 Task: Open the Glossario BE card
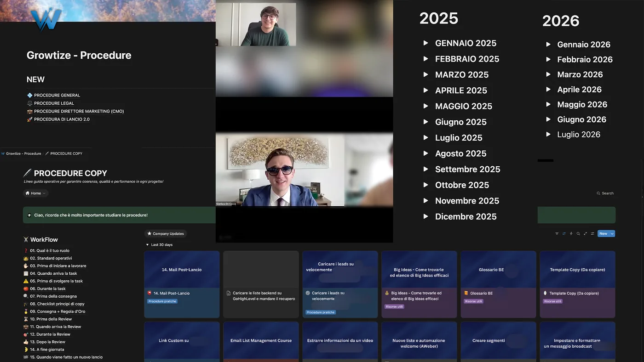pyautogui.click(x=498, y=284)
